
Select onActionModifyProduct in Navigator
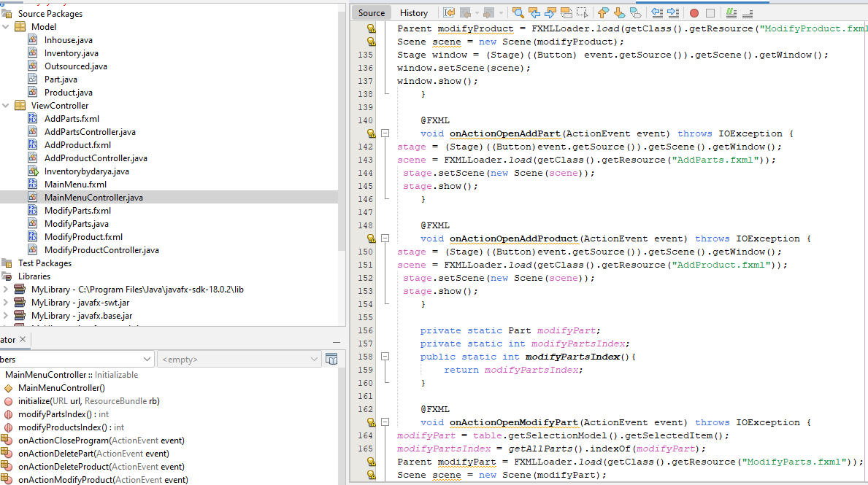[103, 480]
